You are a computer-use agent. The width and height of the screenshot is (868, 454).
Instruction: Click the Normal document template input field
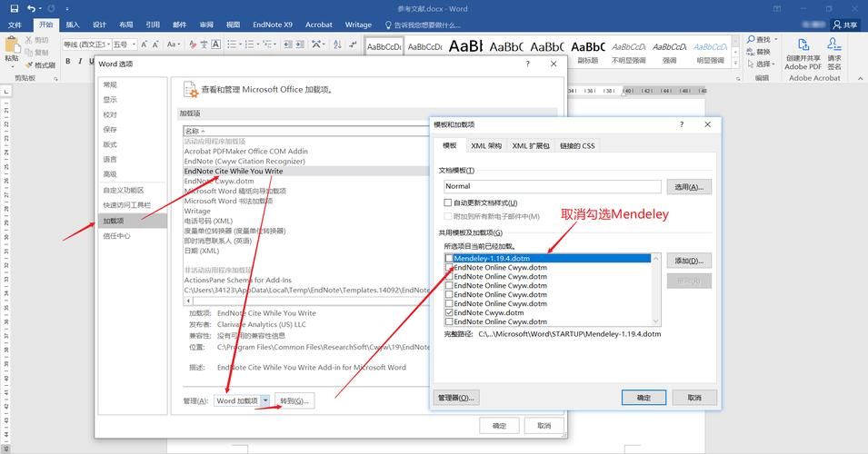tap(551, 186)
